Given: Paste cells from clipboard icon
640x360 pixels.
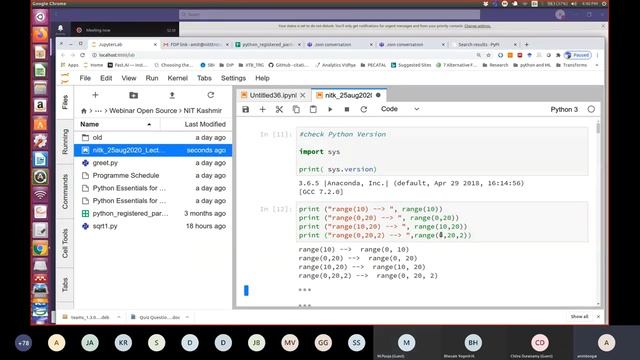Looking at the screenshot, I should 313,109.
